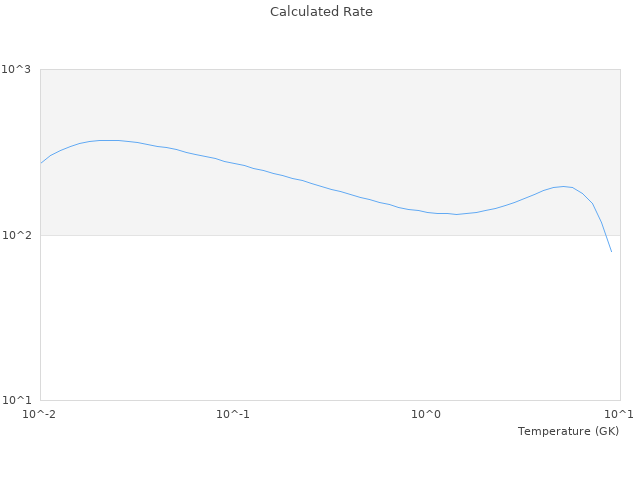Click the horizontal gridline at 10^2
The width and height of the screenshot is (640, 480).
coord(300,235)
